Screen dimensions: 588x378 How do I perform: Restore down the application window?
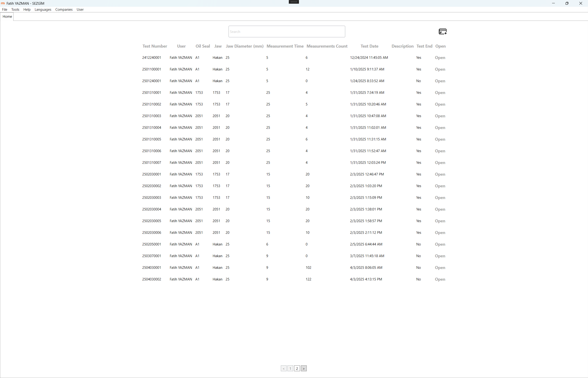(x=567, y=3)
